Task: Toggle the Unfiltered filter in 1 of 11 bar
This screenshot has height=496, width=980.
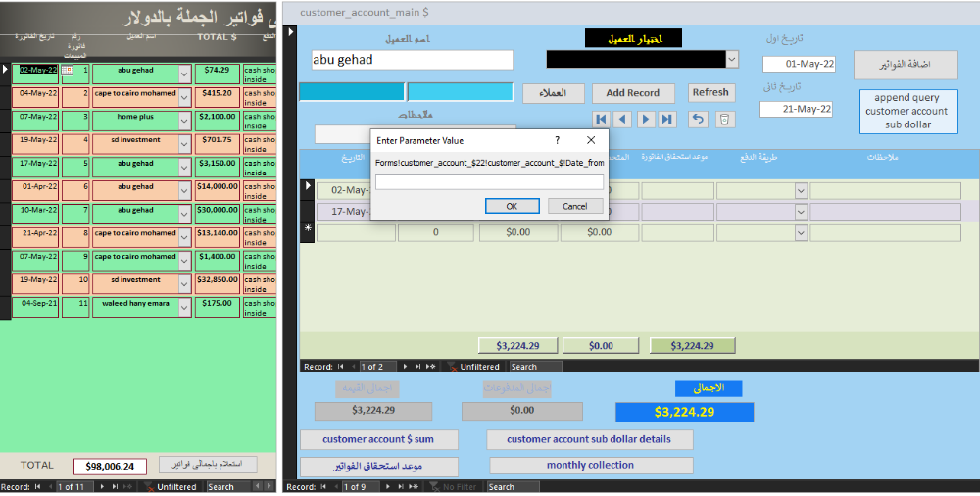Action: pos(171,486)
